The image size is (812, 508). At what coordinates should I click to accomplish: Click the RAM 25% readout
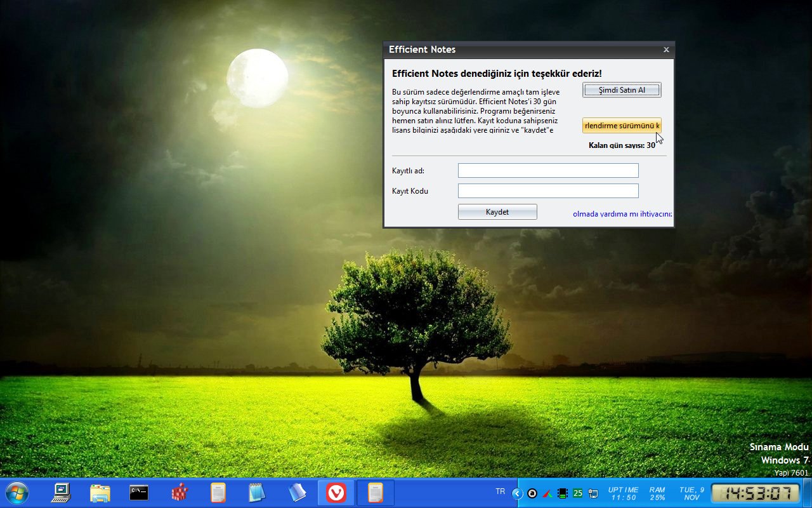pos(657,493)
